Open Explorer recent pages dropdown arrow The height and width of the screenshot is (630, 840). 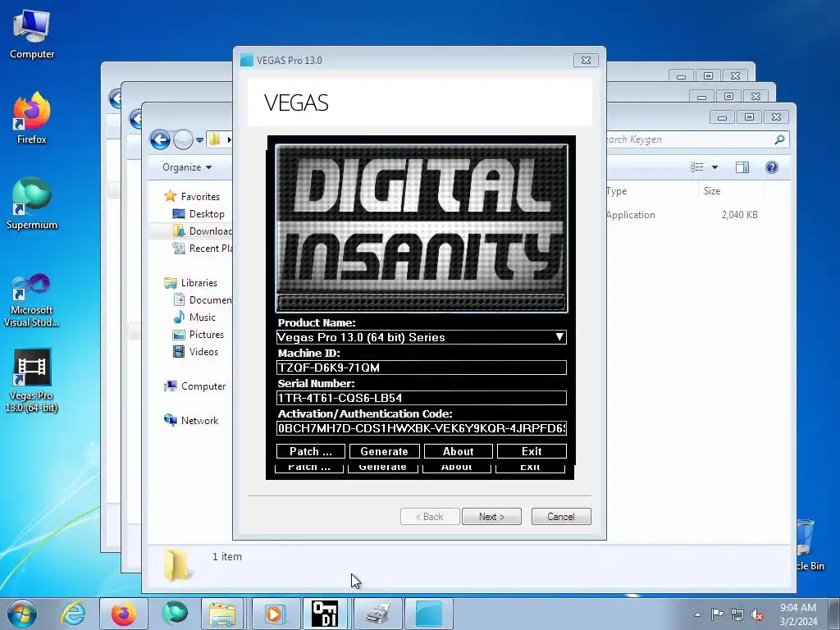[199, 139]
